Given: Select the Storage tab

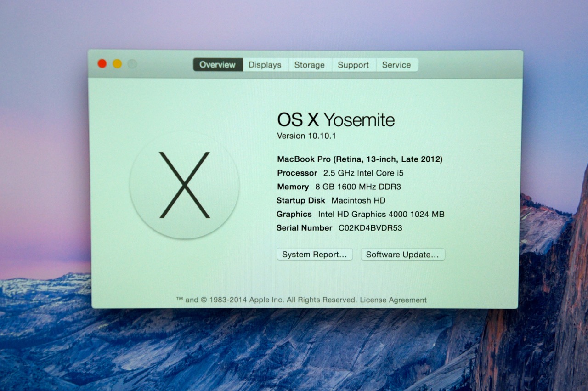Looking at the screenshot, I should [x=309, y=65].
